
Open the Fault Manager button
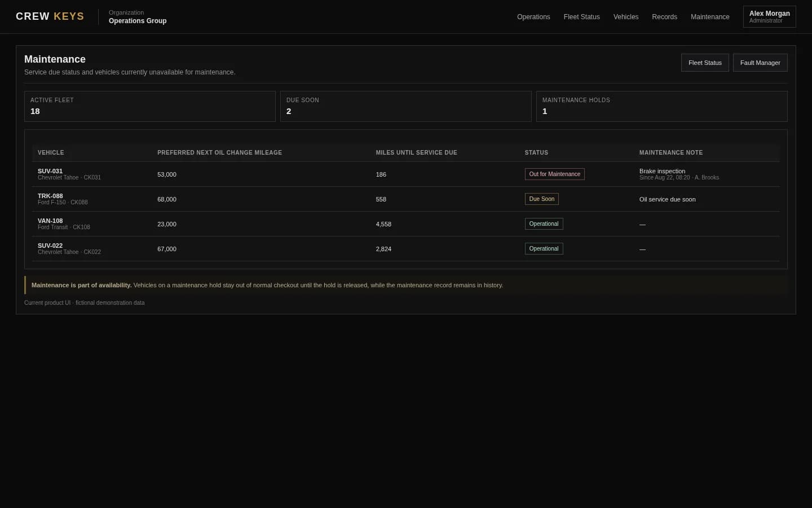pyautogui.click(x=760, y=63)
